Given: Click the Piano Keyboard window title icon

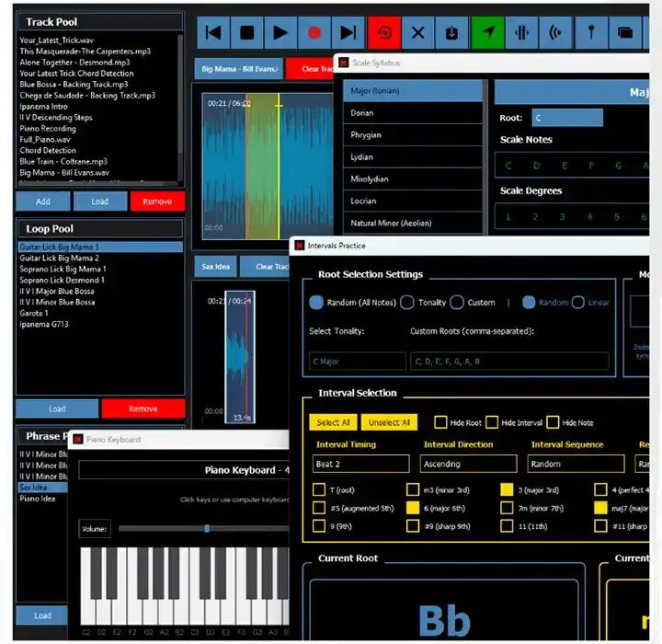Looking at the screenshot, I should tap(77, 440).
